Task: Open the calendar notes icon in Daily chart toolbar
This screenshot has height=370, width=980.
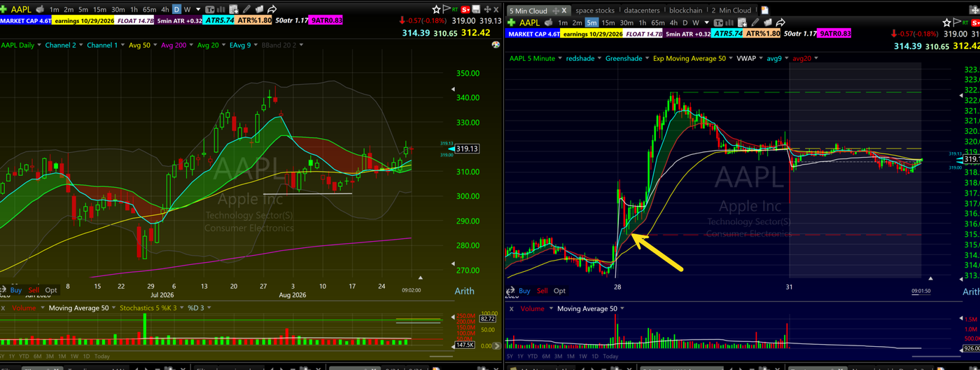Action: pyautogui.click(x=234, y=10)
